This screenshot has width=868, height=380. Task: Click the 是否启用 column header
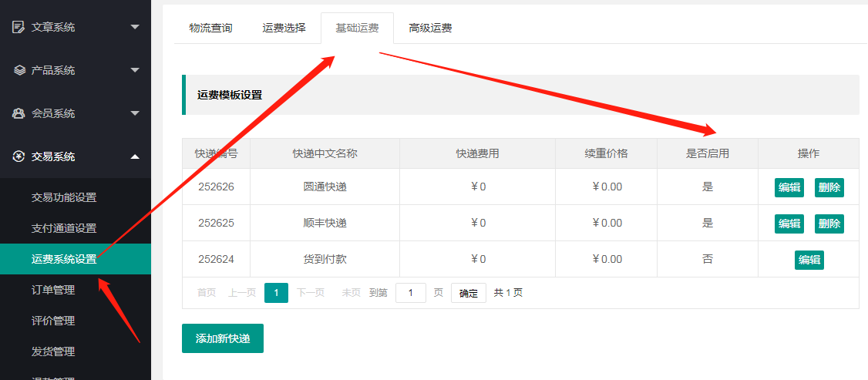(x=708, y=153)
